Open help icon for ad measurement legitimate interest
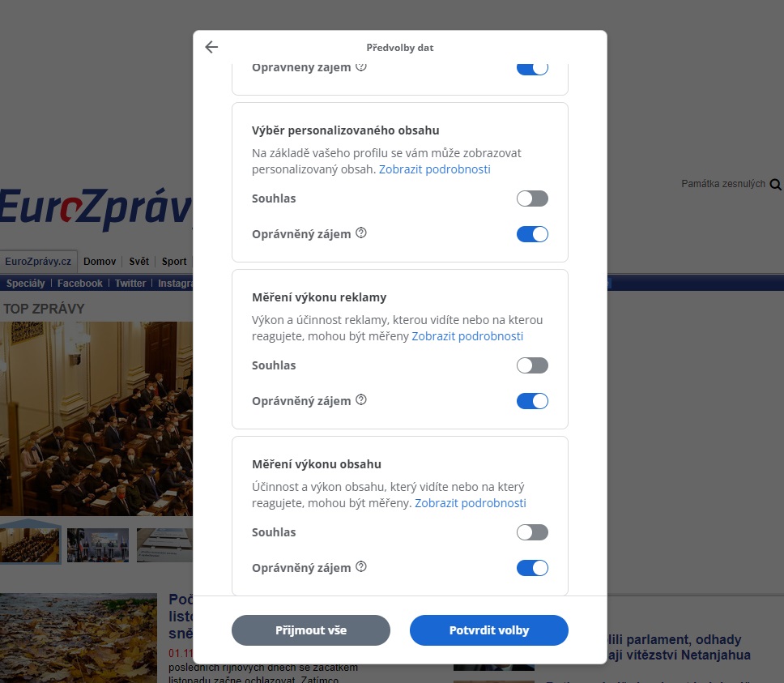Image resolution: width=784 pixels, height=683 pixels. pos(361,400)
